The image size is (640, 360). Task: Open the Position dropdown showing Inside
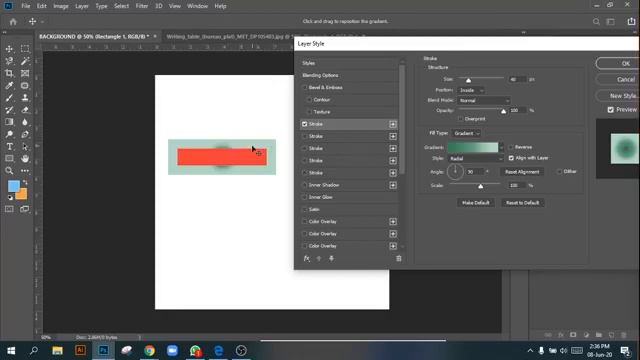pos(471,90)
